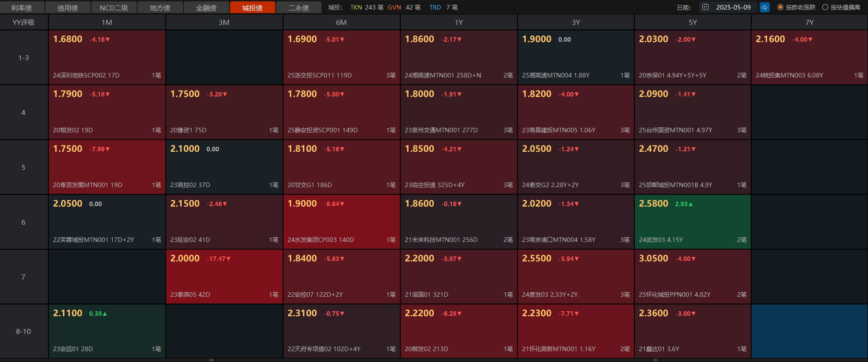Click the 5Y column header
This screenshot has height=362, width=868.
pyautogui.click(x=693, y=22)
